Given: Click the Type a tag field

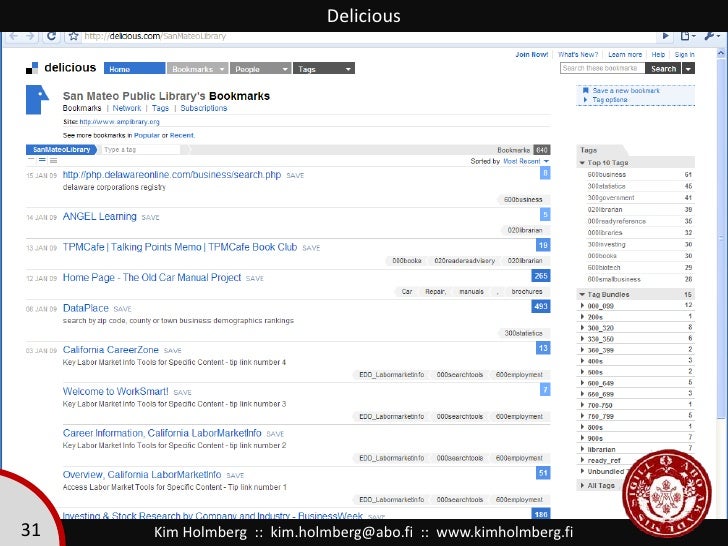Looking at the screenshot, I should (x=139, y=150).
